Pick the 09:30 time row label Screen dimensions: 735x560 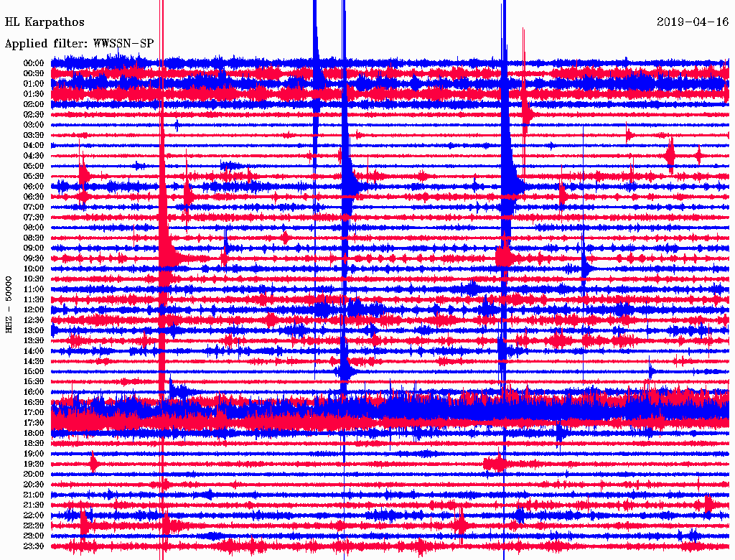34,258
